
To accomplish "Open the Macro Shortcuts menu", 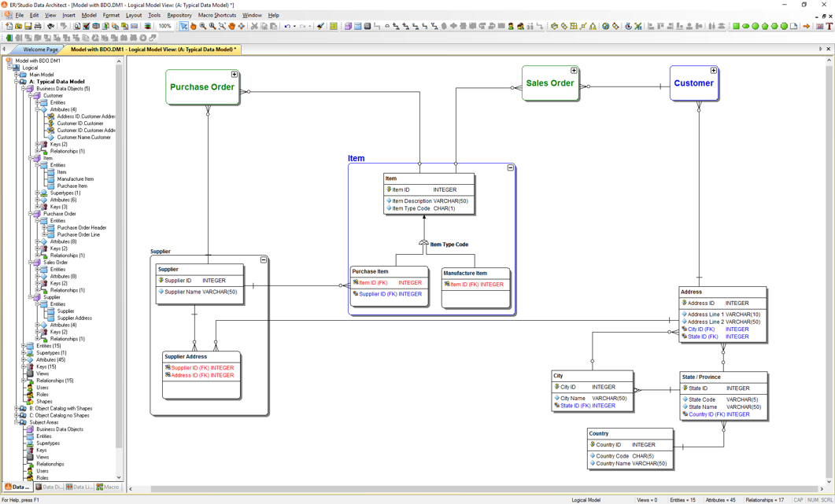I will (x=216, y=15).
